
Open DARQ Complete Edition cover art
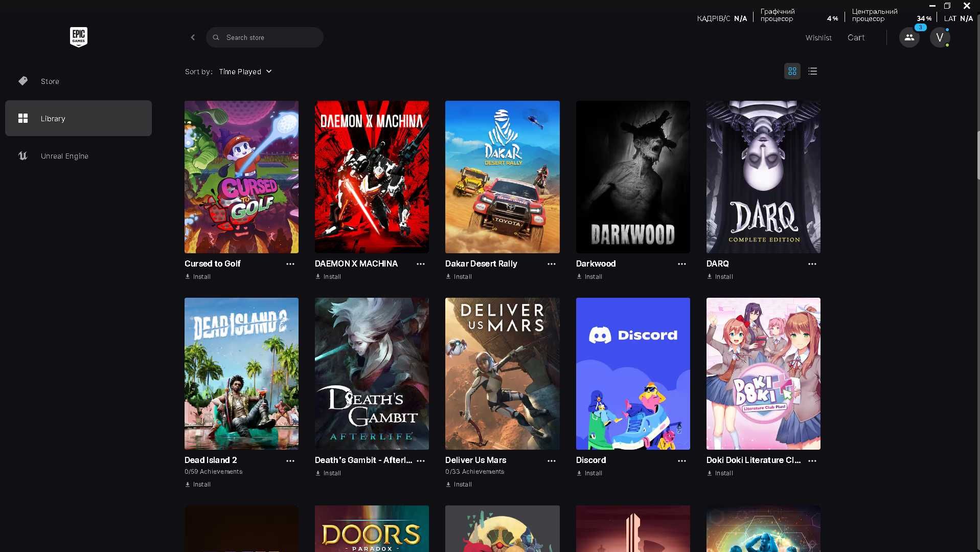click(763, 177)
